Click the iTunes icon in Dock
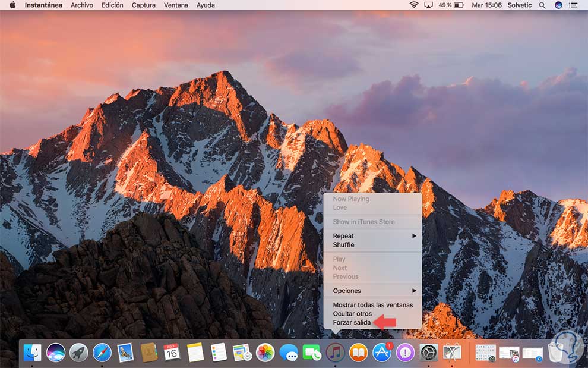The height and width of the screenshot is (368, 588). pos(335,353)
